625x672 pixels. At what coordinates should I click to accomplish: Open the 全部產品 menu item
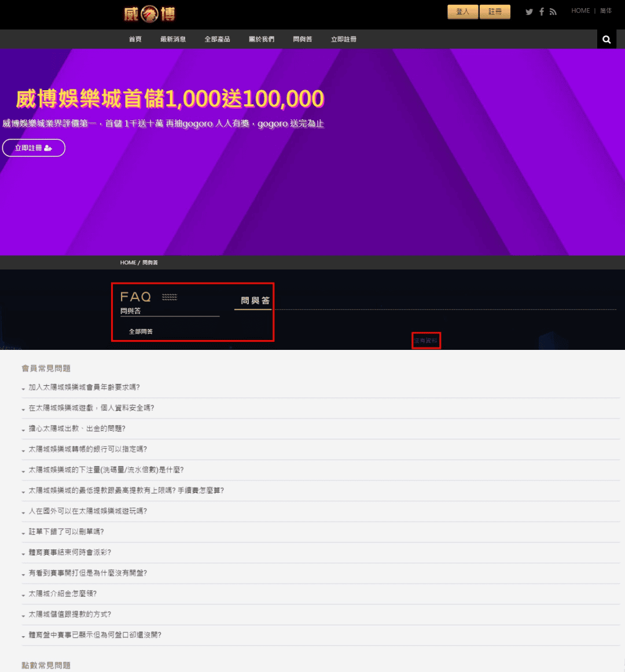coord(217,39)
